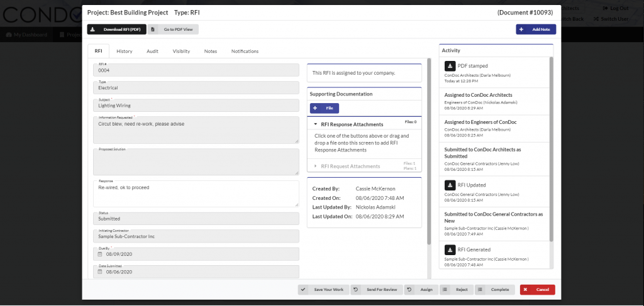Click the Type field showing Electrical
The height and width of the screenshot is (306, 644).
[196, 87]
